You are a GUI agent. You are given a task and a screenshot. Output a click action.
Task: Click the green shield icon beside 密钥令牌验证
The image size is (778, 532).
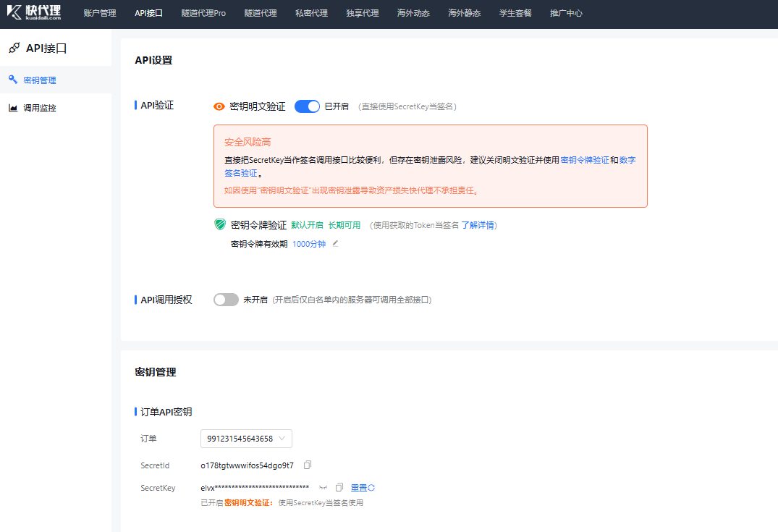click(220, 225)
